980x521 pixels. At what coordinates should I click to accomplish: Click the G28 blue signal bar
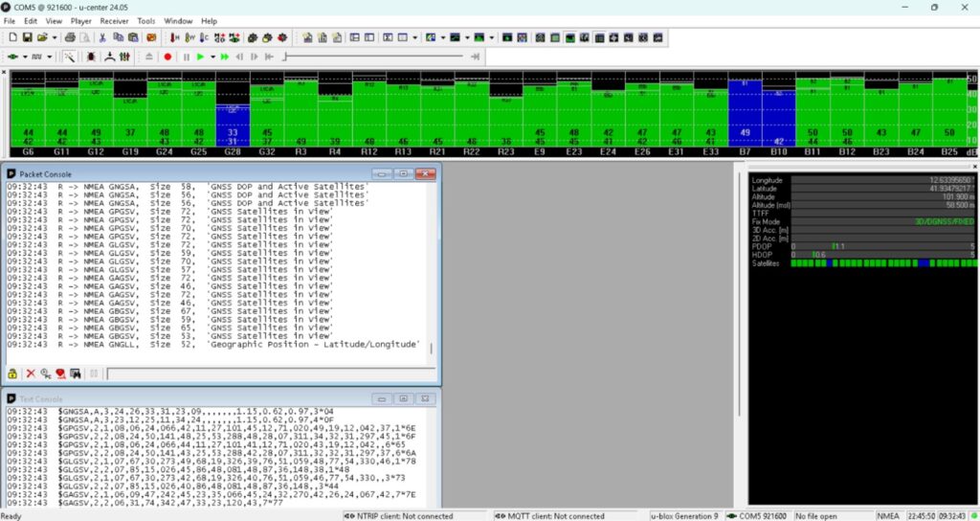(233, 125)
